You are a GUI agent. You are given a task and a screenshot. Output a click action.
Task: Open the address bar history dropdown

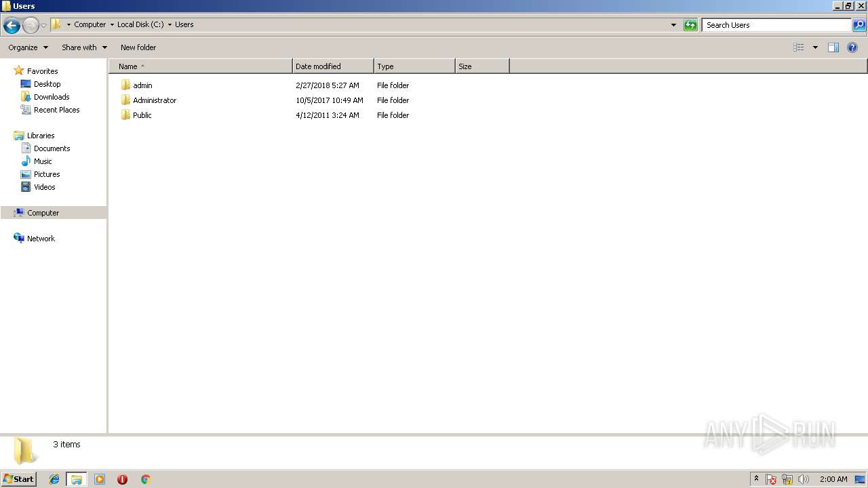pyautogui.click(x=673, y=25)
